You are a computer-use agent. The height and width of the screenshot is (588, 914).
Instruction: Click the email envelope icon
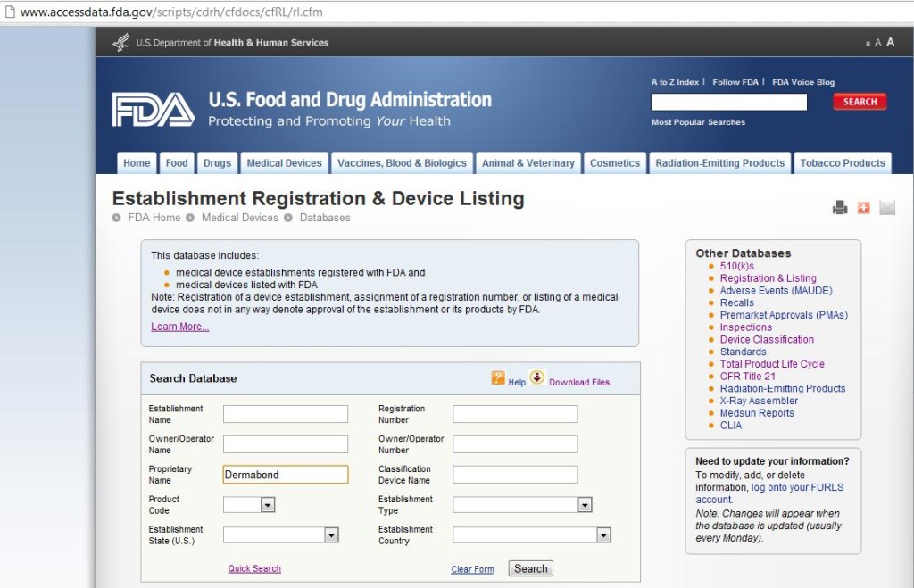point(886,206)
